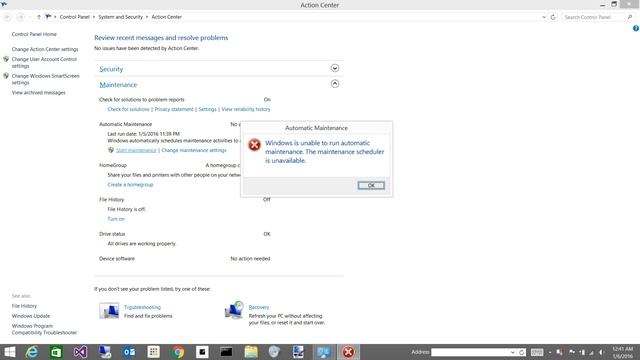640x360 pixels.
Task: Click the volume speaker tray icon
Action: pyautogui.click(x=601, y=352)
